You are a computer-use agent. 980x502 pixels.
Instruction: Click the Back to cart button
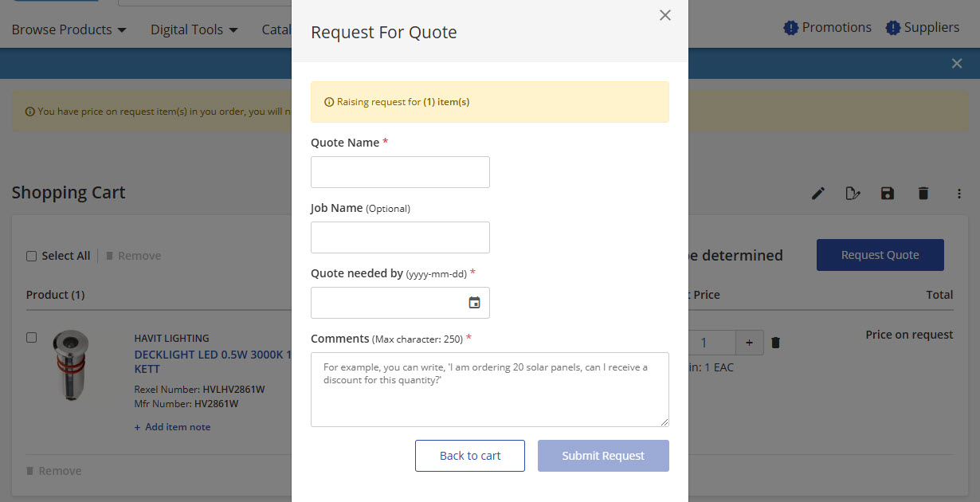470,456
